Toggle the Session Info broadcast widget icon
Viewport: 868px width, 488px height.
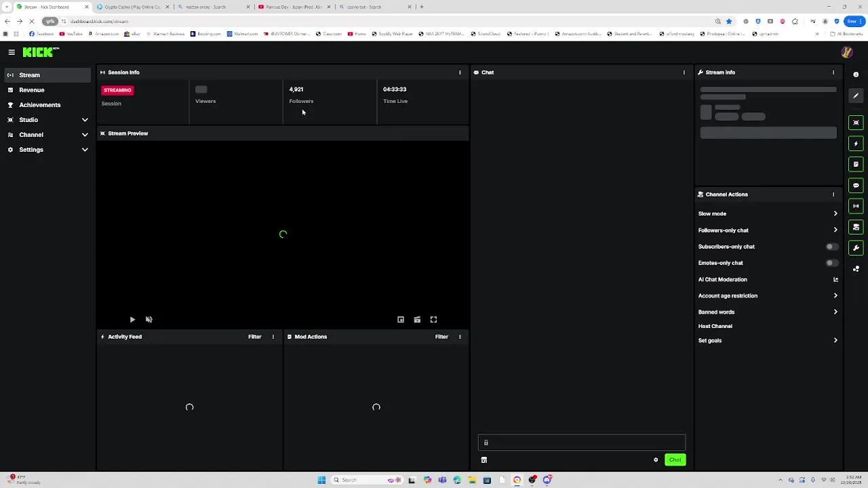coord(856,206)
